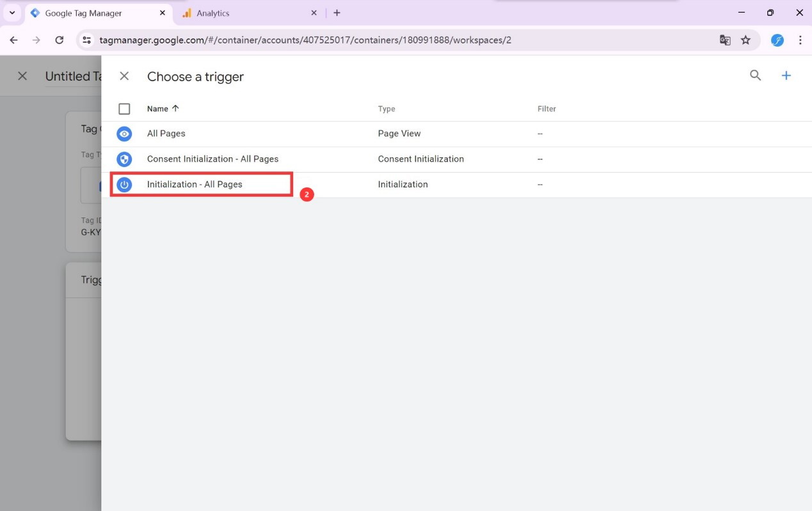
Task: Choose Initialization - All Pages trigger
Action: point(456,184)
